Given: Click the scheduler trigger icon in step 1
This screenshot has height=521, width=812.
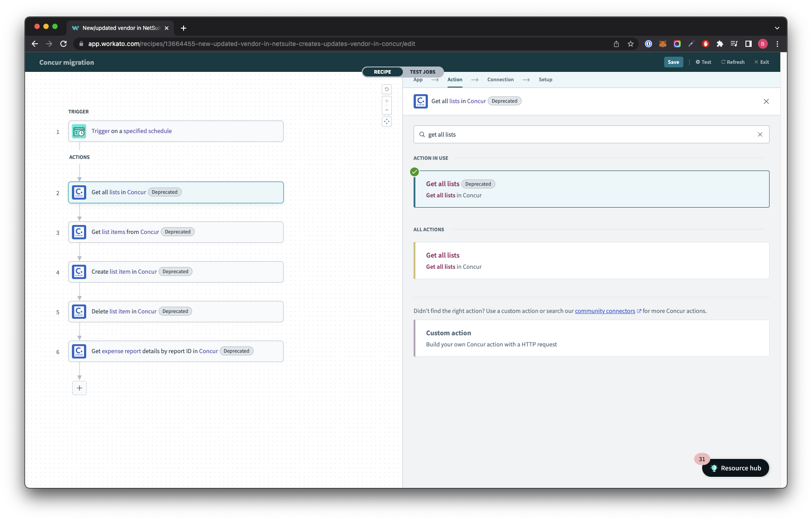Looking at the screenshot, I should pyautogui.click(x=79, y=131).
